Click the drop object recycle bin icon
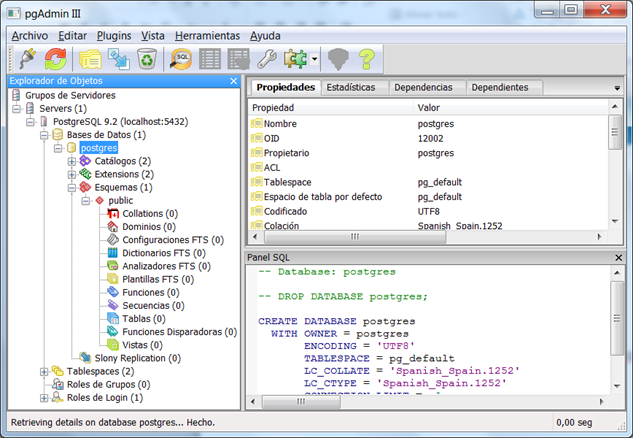The height and width of the screenshot is (438, 633). pos(147,59)
